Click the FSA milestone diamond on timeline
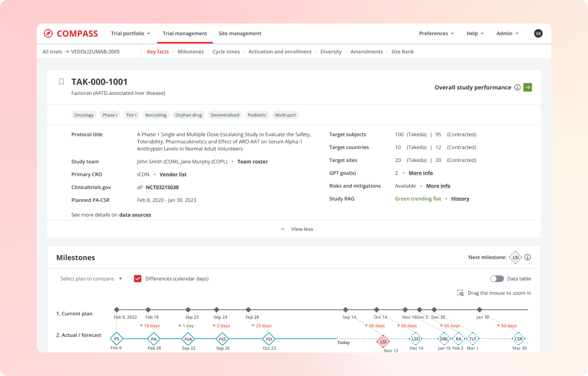Screen dimensions: 588x376 [x=188, y=339]
